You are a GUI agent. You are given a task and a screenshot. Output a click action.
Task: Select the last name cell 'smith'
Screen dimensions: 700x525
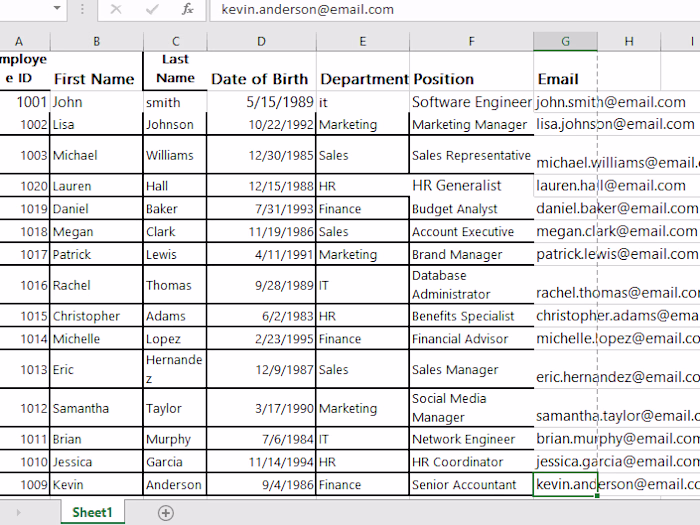coord(175,102)
